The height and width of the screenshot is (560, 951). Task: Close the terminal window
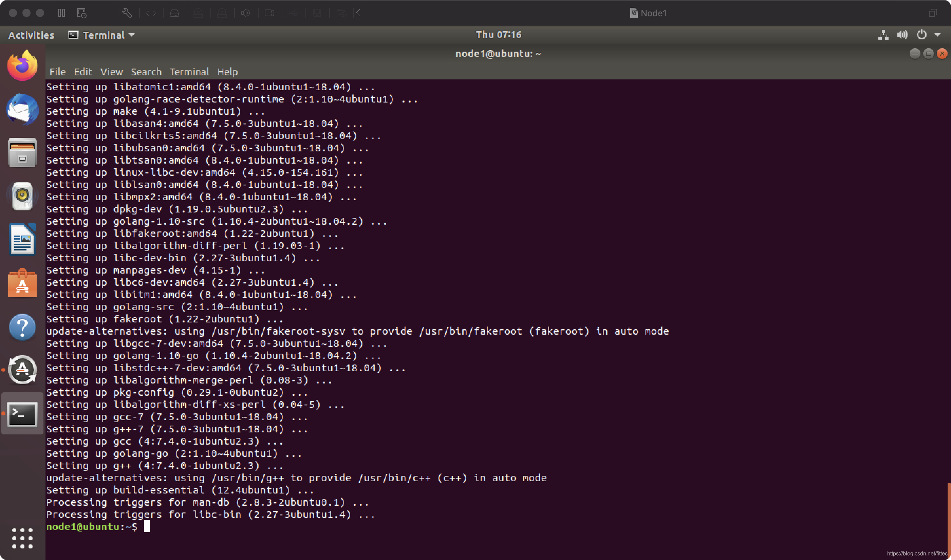(x=942, y=54)
